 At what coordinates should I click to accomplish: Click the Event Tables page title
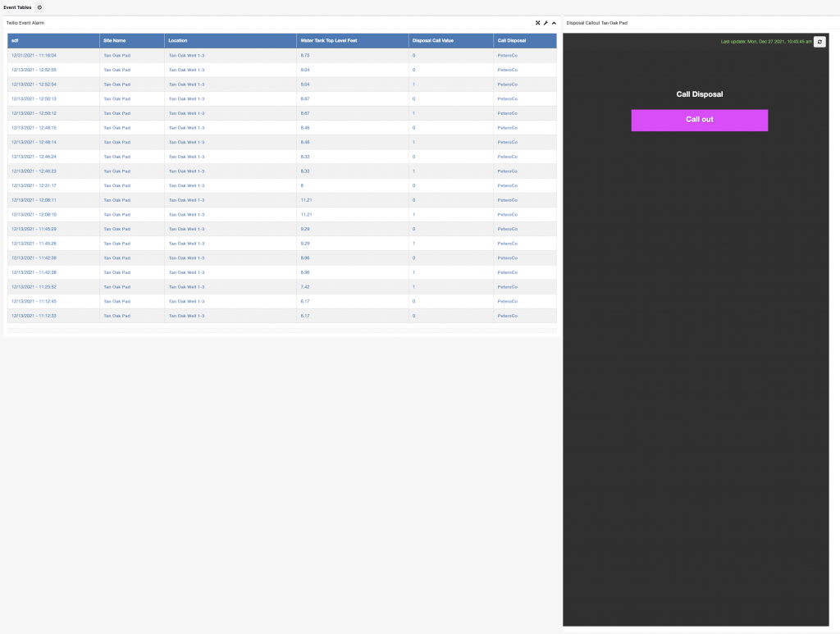[x=18, y=7]
